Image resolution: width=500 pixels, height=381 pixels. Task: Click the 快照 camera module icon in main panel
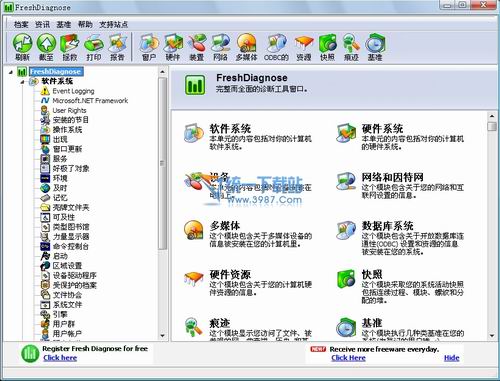point(346,279)
